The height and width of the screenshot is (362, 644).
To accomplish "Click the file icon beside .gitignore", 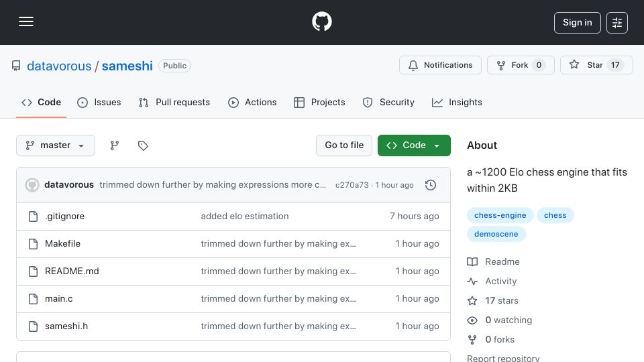I will coord(34,217).
